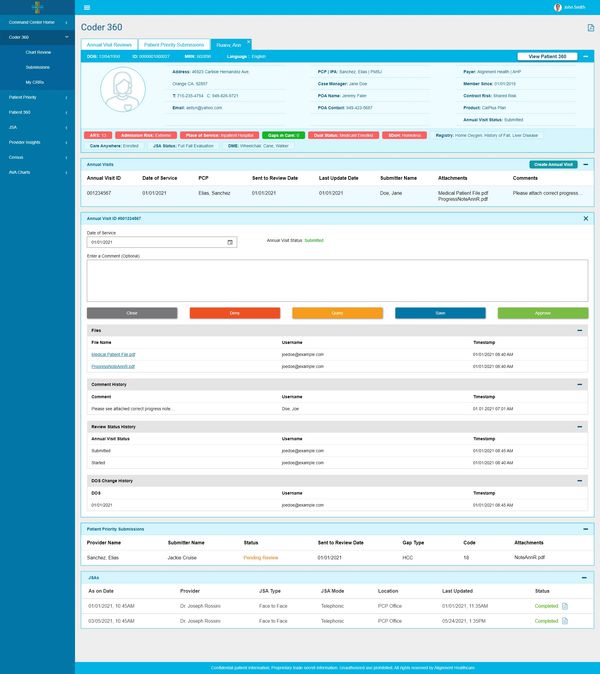The image size is (600, 674).
Task: Expand AVA Charts sidebar menu
Action: click(37, 172)
